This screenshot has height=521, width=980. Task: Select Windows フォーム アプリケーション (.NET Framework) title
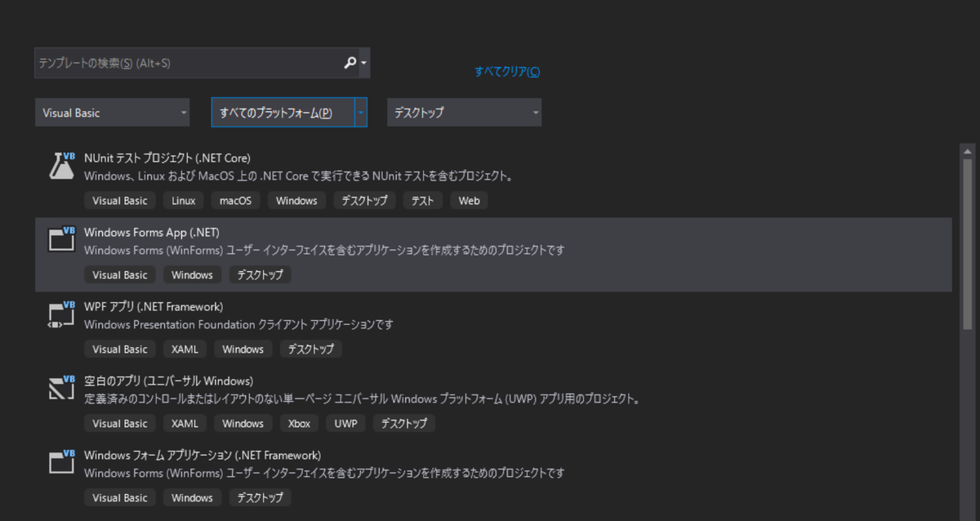(x=203, y=455)
